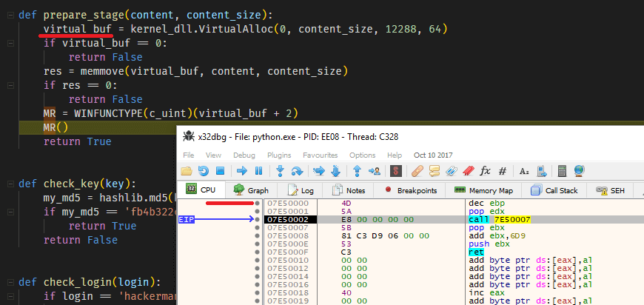This screenshot has height=305, width=644.
Task: Click the Open file folder icon in x32dbg
Action: click(x=186, y=171)
